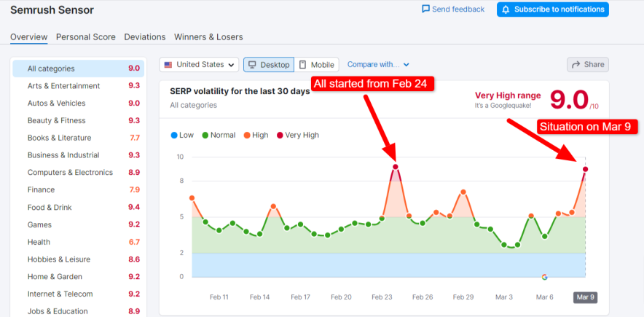The image size is (644, 317).
Task: Open Hobbies & Leisure category
Action: [79, 259]
